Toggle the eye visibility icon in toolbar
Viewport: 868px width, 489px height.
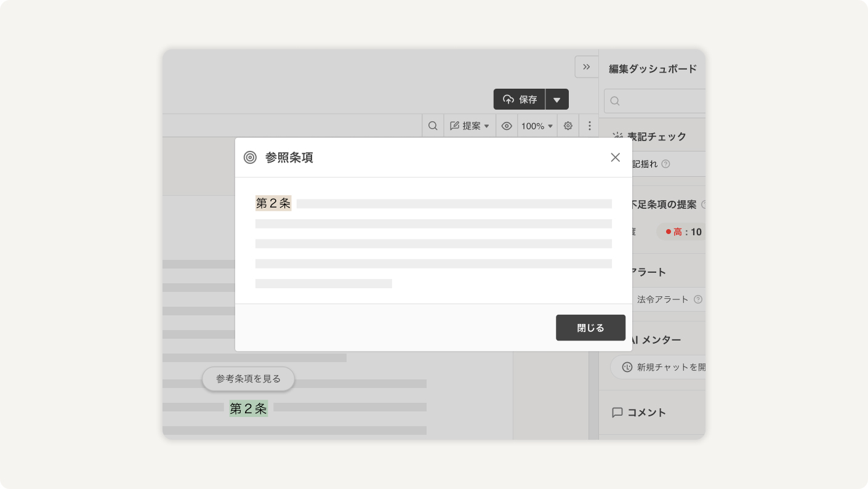point(507,126)
